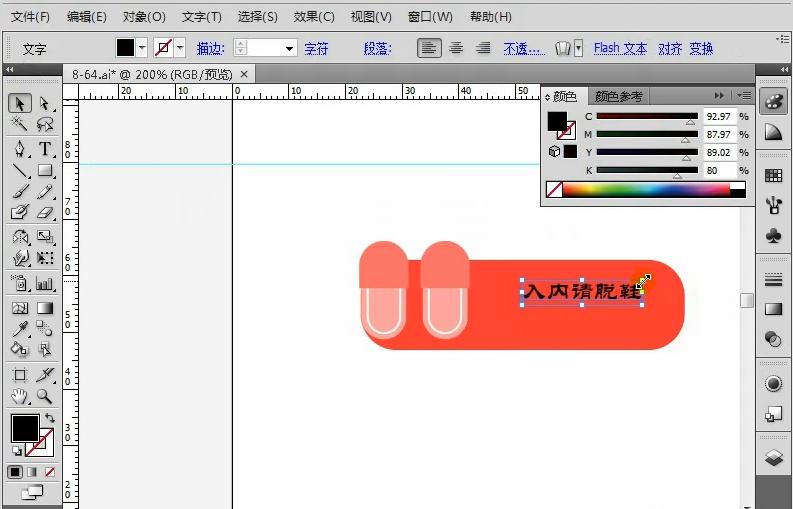Select the Paintbrush tool
This screenshot has height=509, width=793.
20,191
